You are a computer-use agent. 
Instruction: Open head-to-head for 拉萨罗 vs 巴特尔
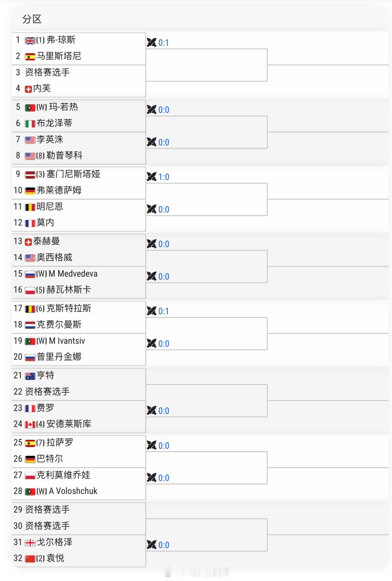pos(157,445)
